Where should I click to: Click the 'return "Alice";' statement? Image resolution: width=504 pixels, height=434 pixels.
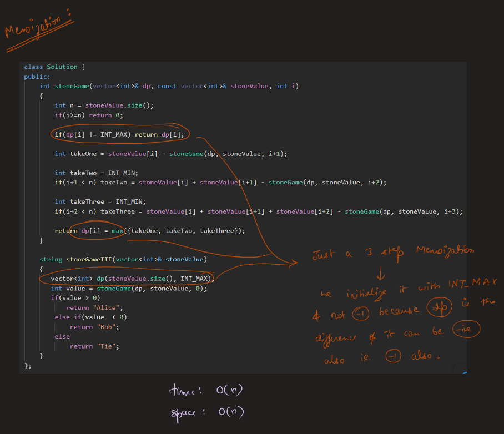pos(94,307)
